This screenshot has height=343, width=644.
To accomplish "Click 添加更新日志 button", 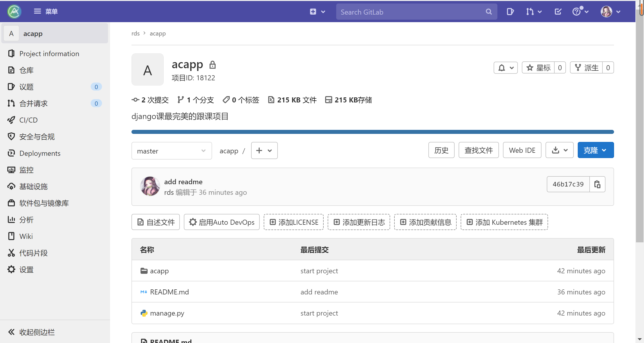I will click(359, 222).
